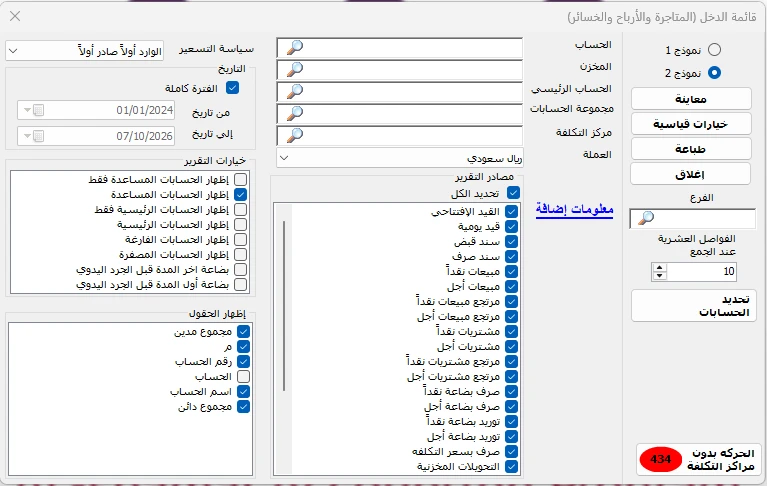Increase decimal places with up arrow
This screenshot has height=486, width=767.
pyautogui.click(x=659, y=267)
